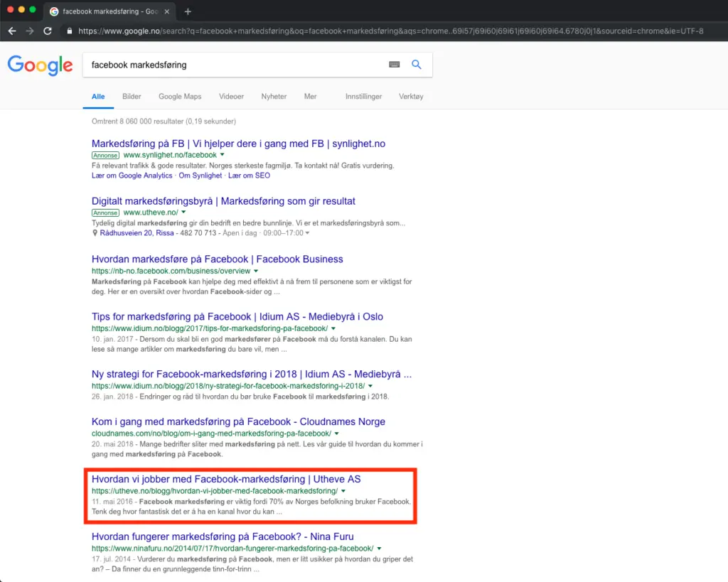This screenshot has width=728, height=582.
Task: Open dropdown arrow beside nb-no.facebook.com/business/overview
Action: [x=256, y=271]
